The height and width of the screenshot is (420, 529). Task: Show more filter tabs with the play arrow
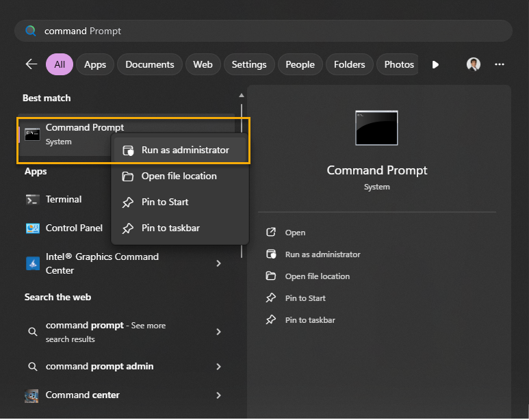point(435,64)
